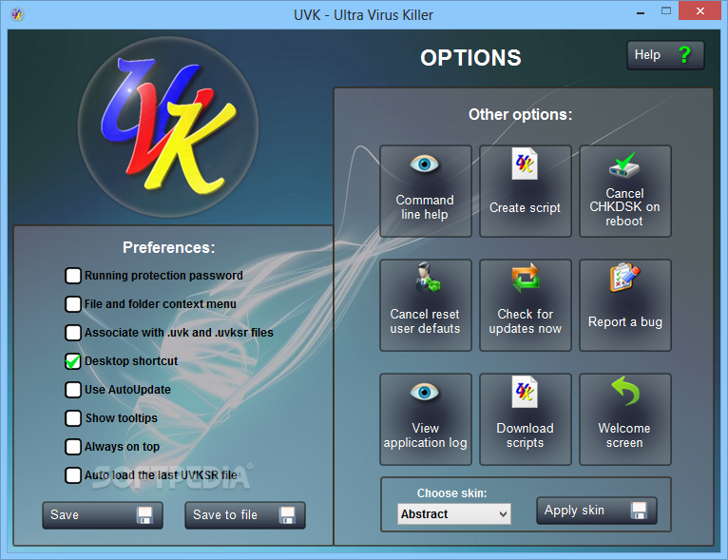Click the 'Report a bug' label

(x=625, y=322)
